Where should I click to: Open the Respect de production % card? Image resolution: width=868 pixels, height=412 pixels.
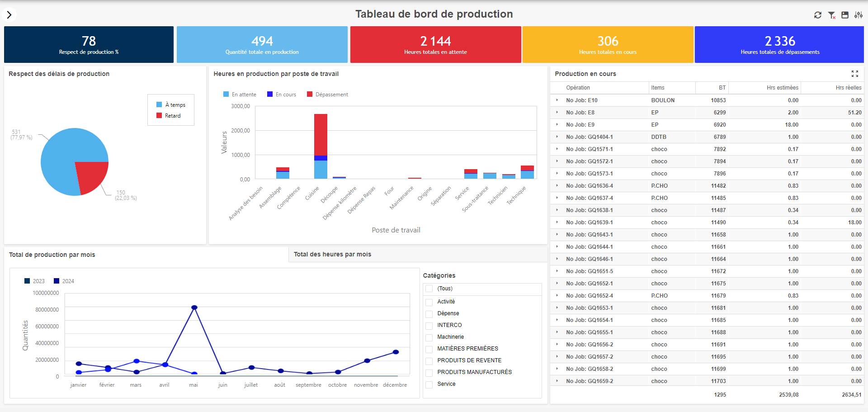89,44
